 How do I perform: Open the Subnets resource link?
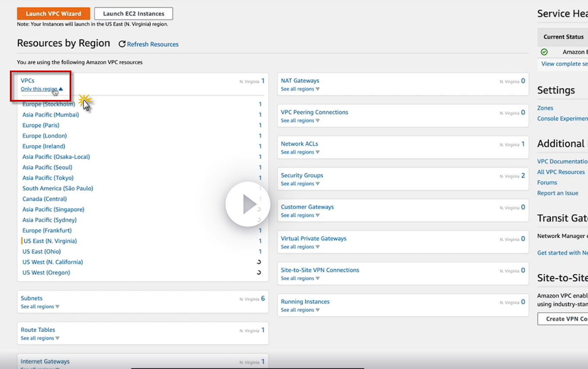[32, 298]
